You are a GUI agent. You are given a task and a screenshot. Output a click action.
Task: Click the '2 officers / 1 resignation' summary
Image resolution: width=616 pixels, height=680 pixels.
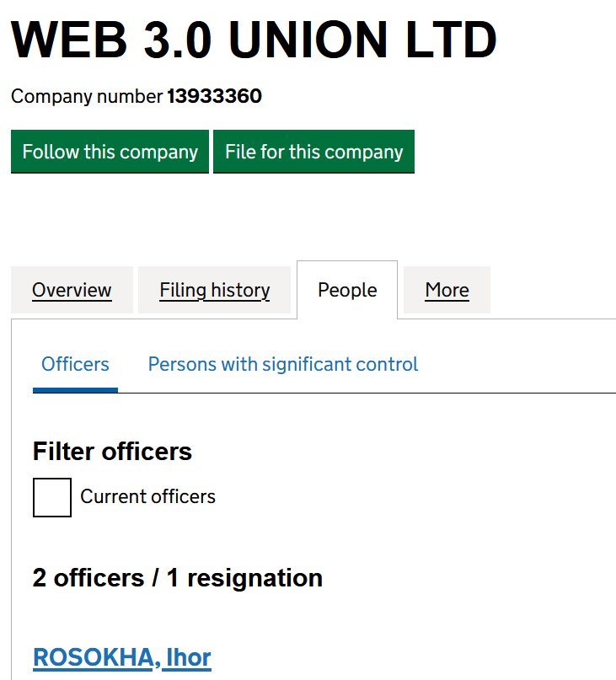tap(177, 578)
